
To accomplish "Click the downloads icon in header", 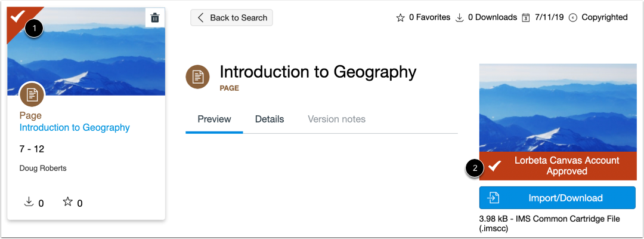I will [x=459, y=17].
